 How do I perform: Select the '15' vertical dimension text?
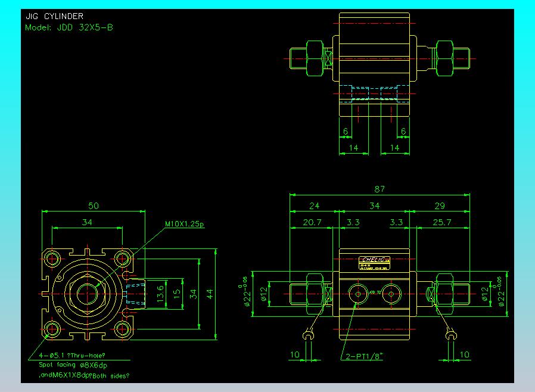tap(177, 294)
